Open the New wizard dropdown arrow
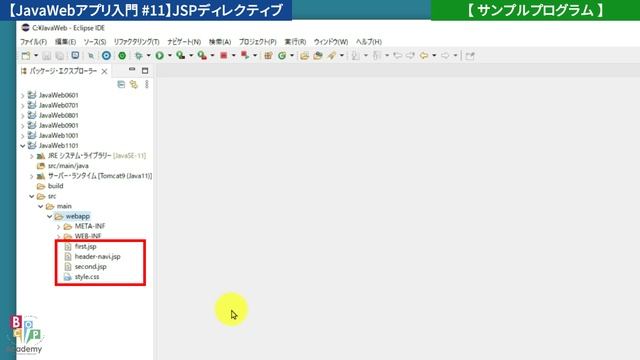Viewport: 640px width, 360px height. click(36, 56)
